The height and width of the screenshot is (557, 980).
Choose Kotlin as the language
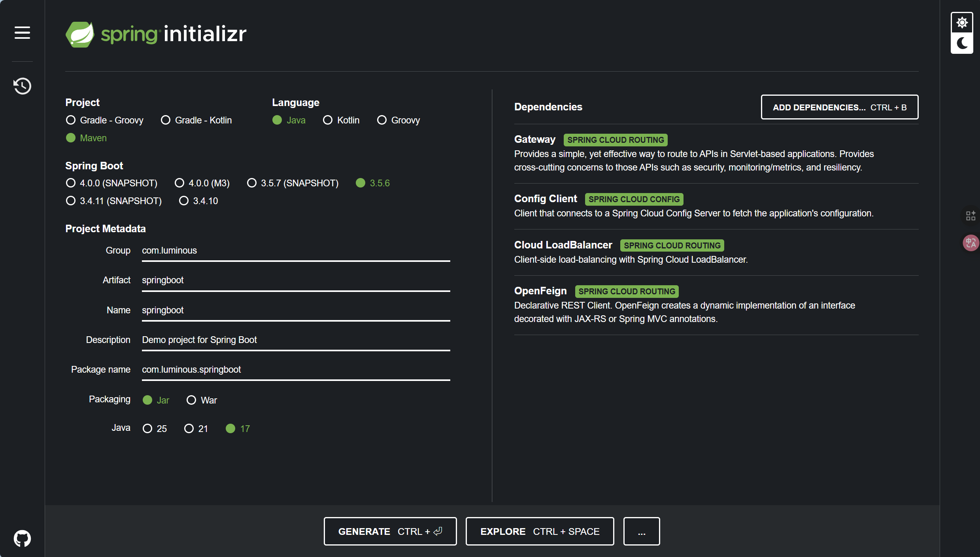point(328,120)
